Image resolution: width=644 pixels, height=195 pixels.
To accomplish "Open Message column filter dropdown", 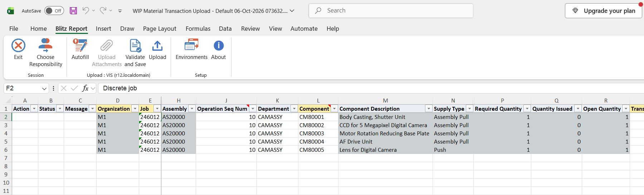I will click(x=92, y=109).
